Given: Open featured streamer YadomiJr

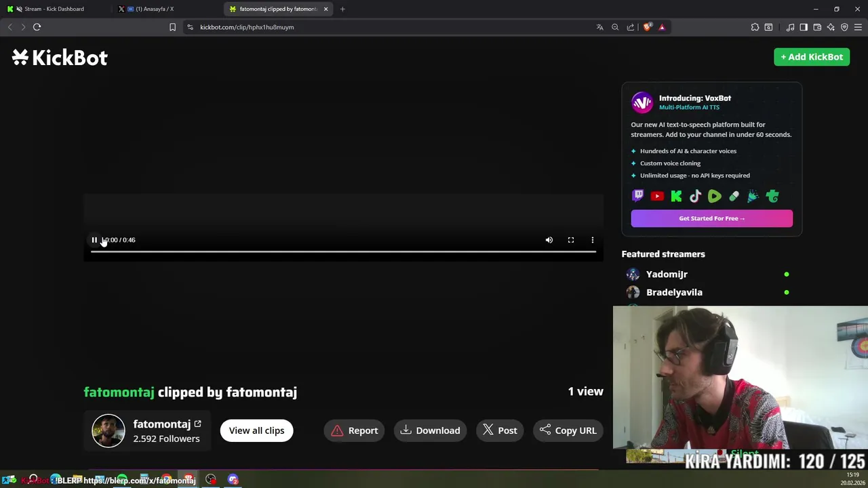Looking at the screenshot, I should click(x=667, y=274).
